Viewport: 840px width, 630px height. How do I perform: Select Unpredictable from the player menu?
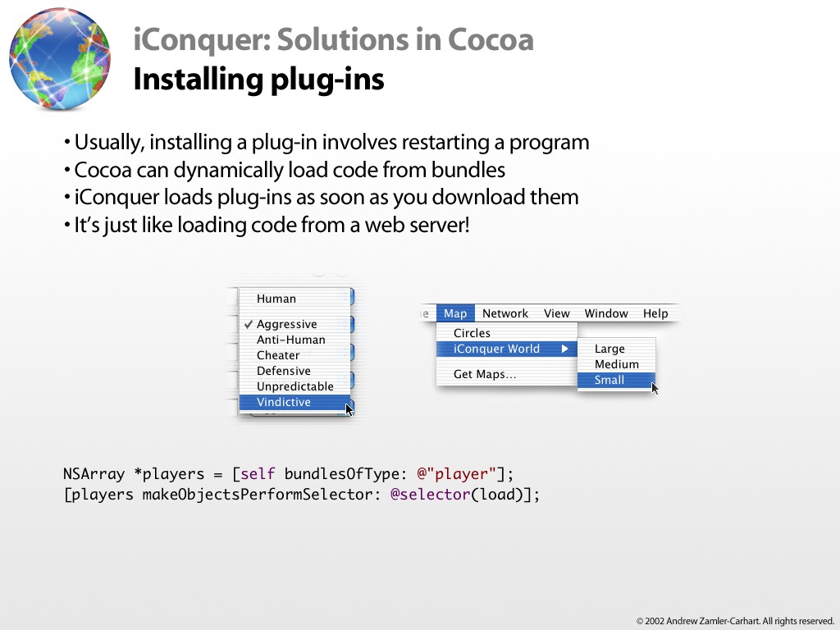[294, 386]
